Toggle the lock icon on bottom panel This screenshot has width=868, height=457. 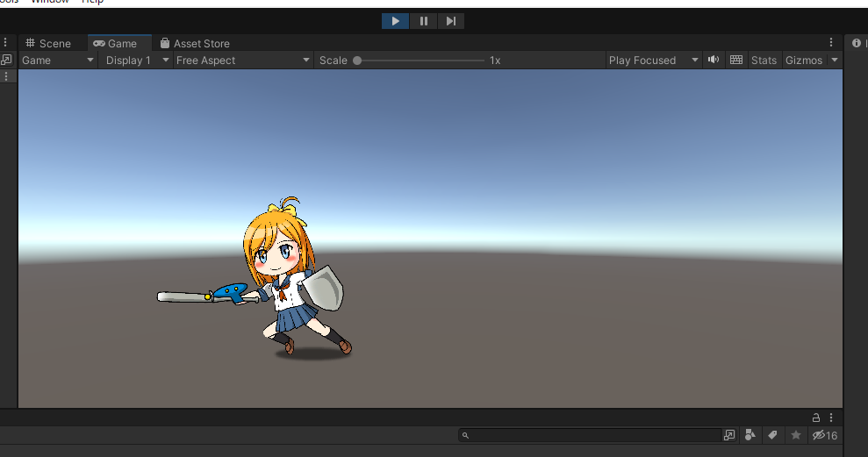816,418
